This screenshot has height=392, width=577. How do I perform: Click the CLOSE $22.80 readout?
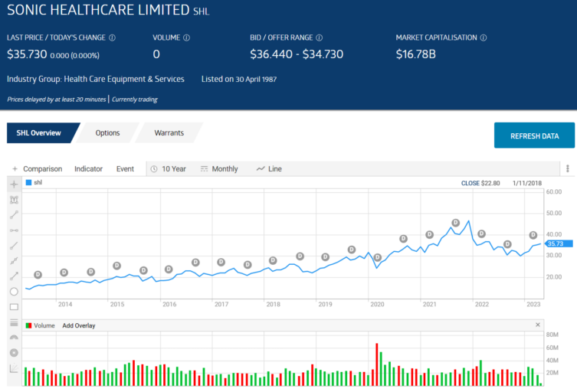[480, 183]
